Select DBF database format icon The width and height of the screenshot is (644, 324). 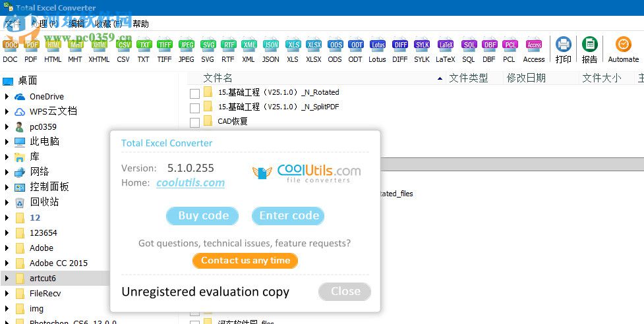[489, 45]
